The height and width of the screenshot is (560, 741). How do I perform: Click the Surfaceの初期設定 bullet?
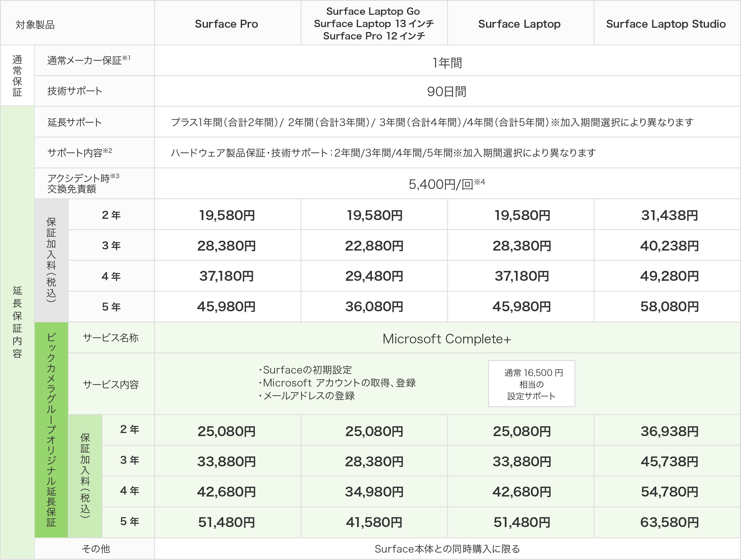(x=305, y=370)
